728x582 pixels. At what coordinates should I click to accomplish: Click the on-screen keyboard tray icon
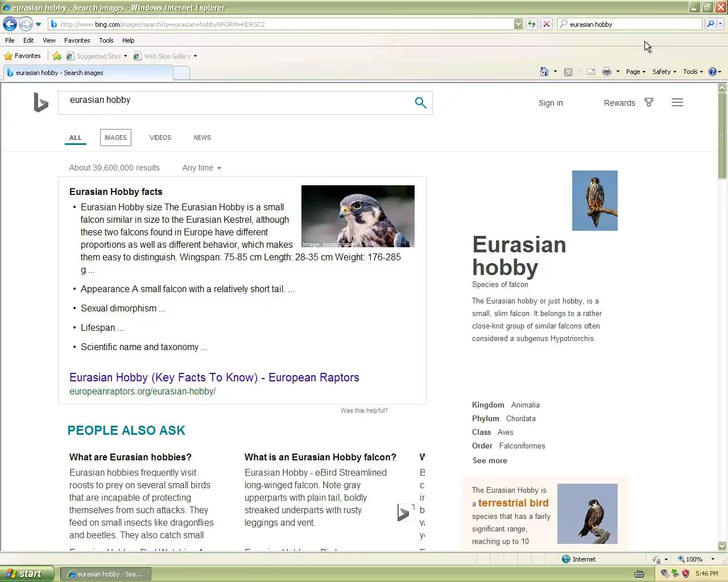pos(639,573)
